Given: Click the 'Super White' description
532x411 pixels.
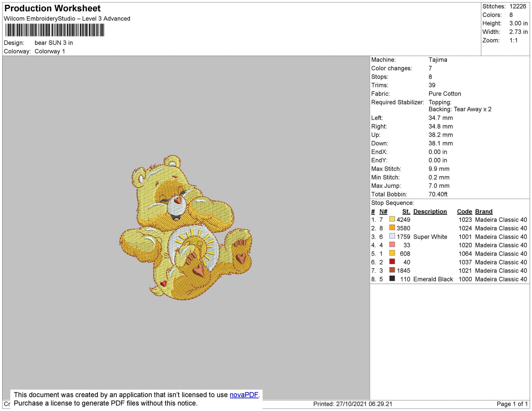Looking at the screenshot, I should 430,237.
